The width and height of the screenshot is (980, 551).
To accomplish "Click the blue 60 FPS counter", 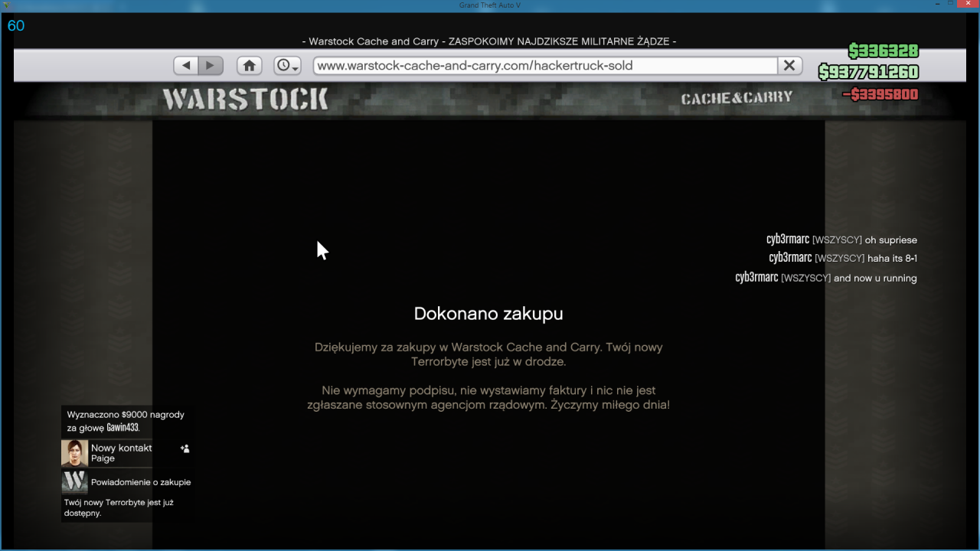I will [16, 26].
